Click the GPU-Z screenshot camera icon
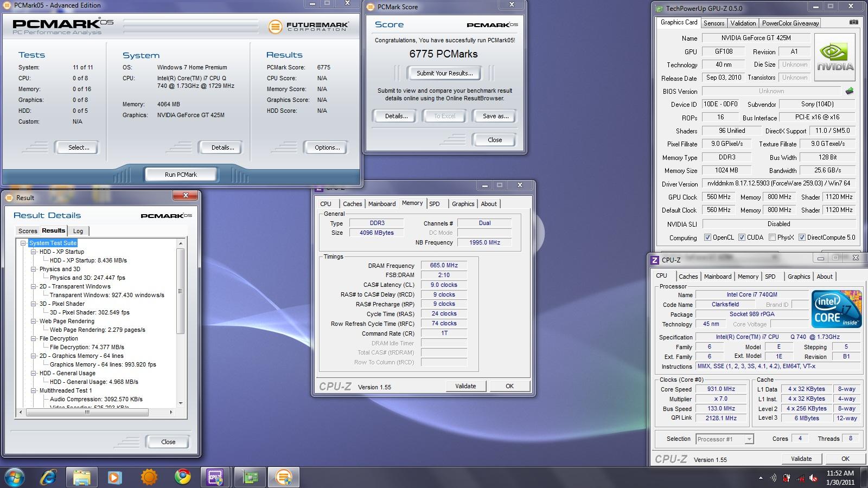This screenshot has width=868, height=488. click(x=854, y=22)
